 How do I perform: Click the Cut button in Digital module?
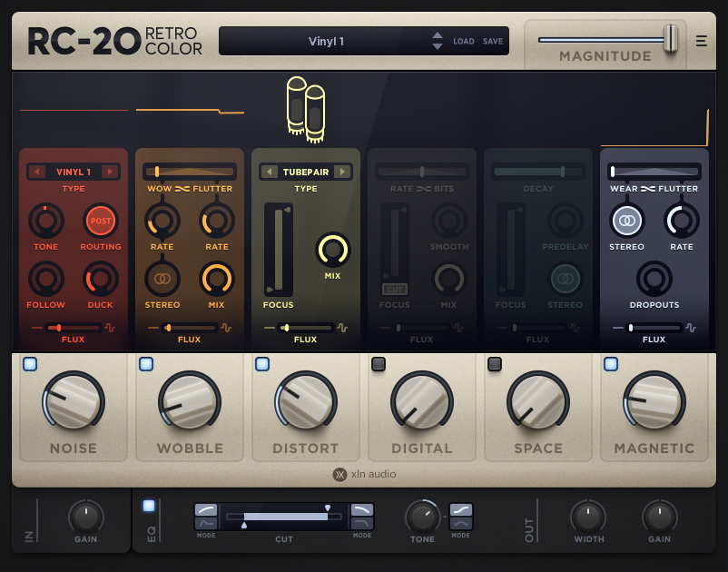click(394, 289)
